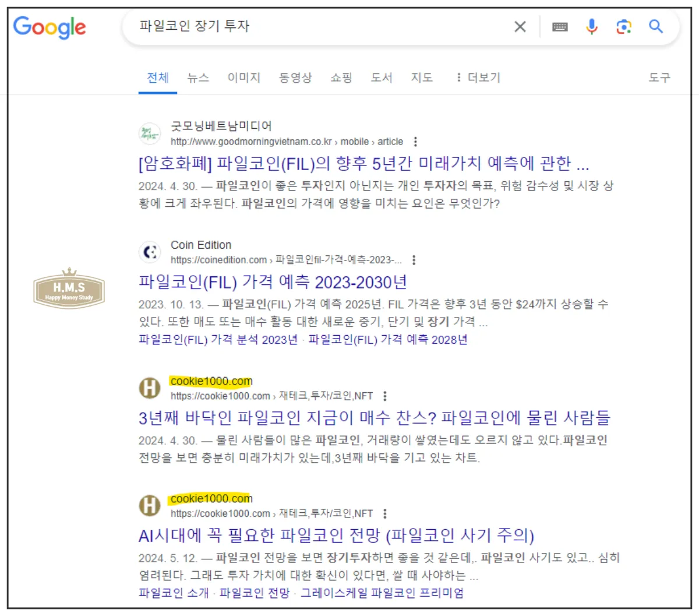Click the first cookie1000.com H favicon

pyautogui.click(x=150, y=388)
